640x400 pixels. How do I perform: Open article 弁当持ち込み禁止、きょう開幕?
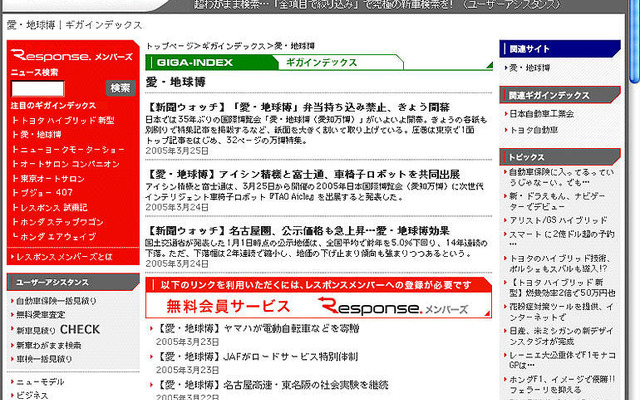298,107
